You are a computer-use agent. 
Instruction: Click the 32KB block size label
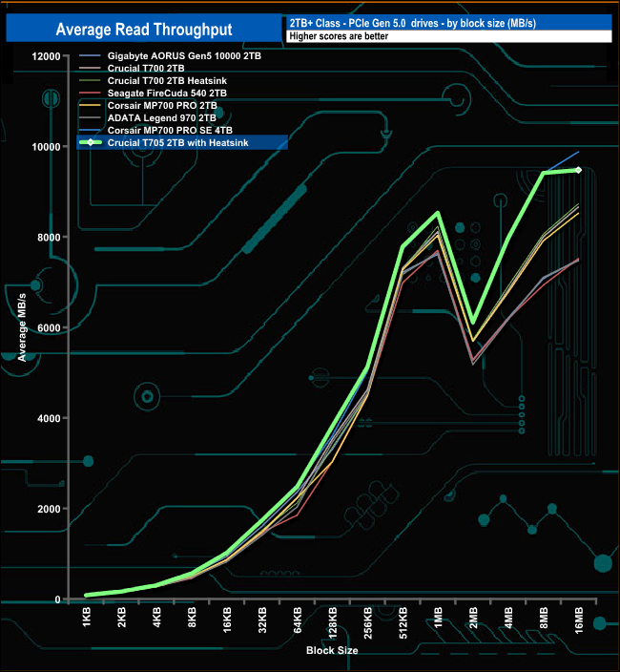[262, 619]
